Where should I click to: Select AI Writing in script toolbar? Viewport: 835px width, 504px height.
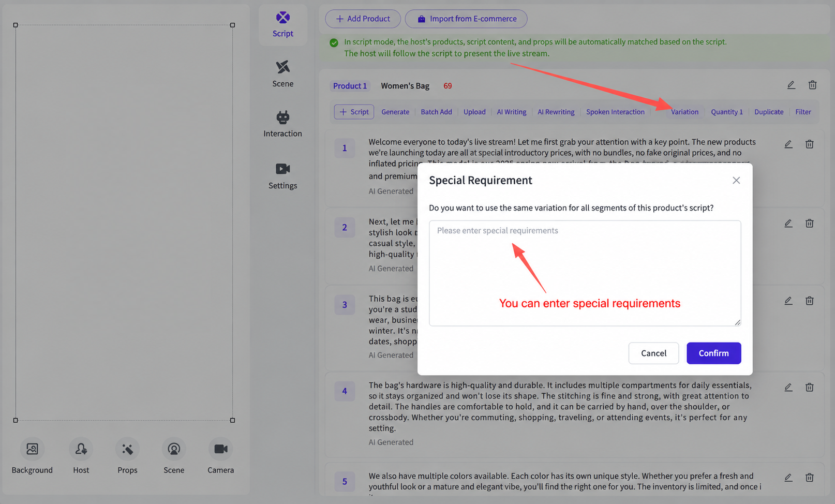tap(512, 112)
